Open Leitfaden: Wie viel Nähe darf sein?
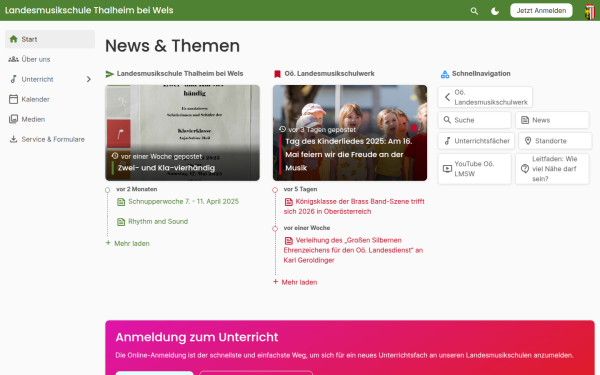Viewport: 600px width, 375px height. click(552, 169)
